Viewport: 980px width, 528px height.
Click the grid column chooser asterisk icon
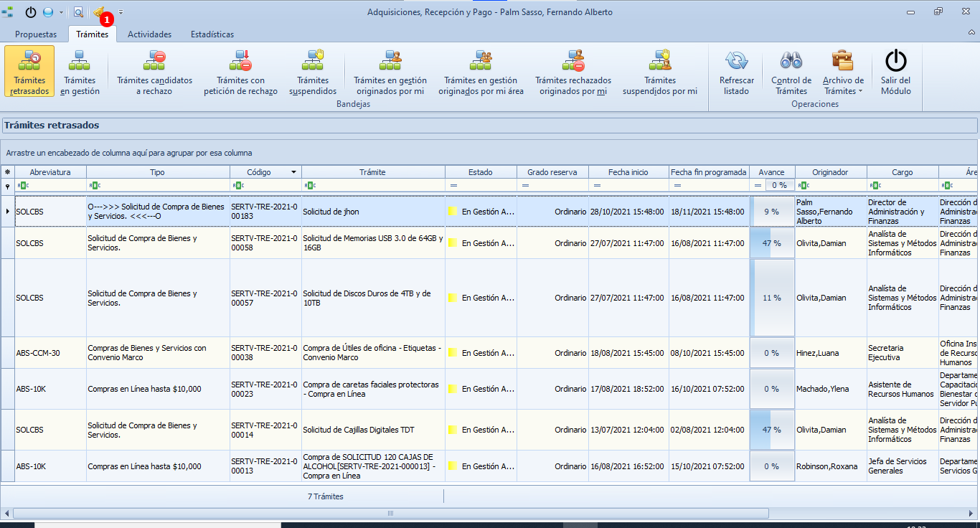pos(8,172)
